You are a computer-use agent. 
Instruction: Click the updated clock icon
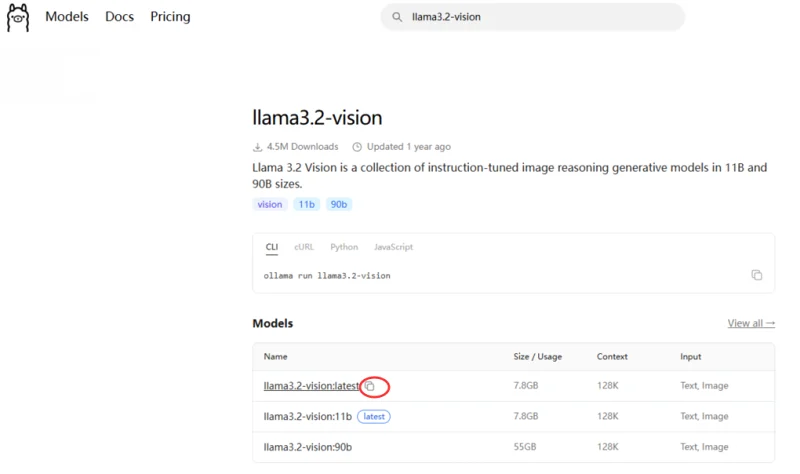(357, 147)
